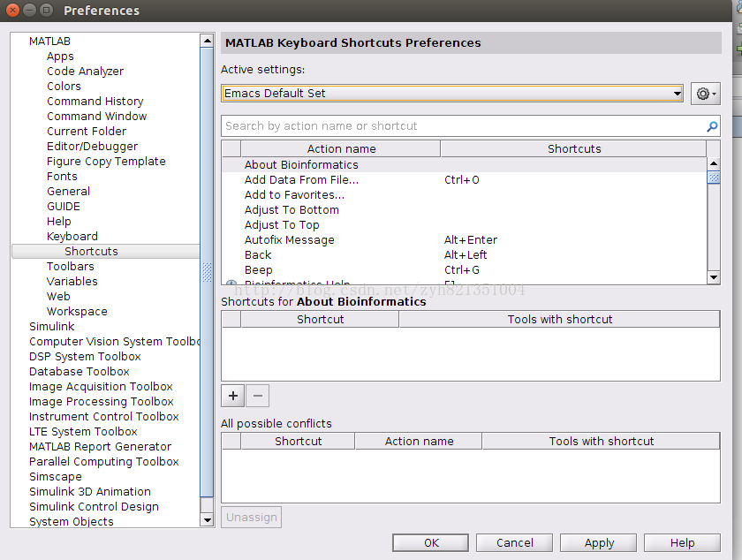Remove shortcut with the minus button
The width and height of the screenshot is (742, 560).
click(x=257, y=396)
